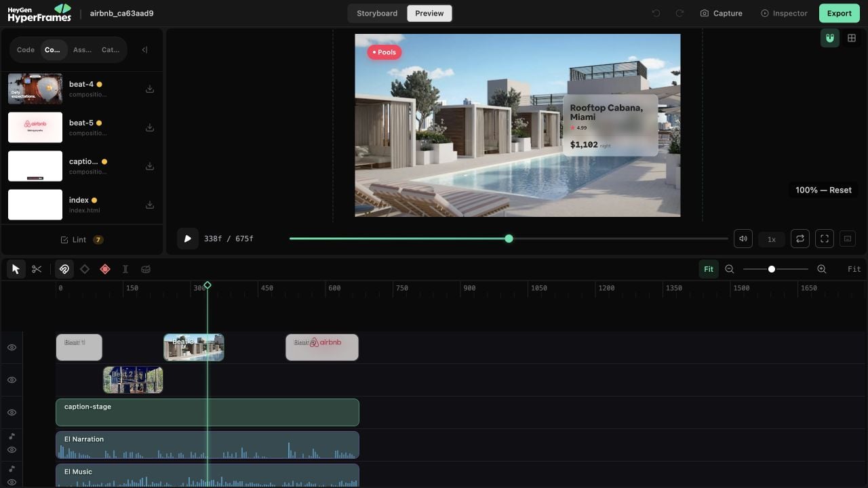
Task: Hide the caption-stage track
Action: tap(12, 412)
